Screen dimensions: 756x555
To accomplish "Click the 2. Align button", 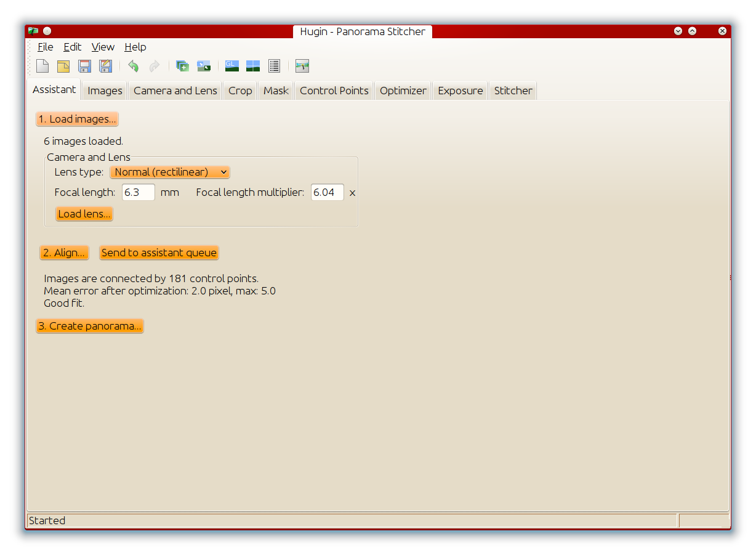I will [64, 253].
